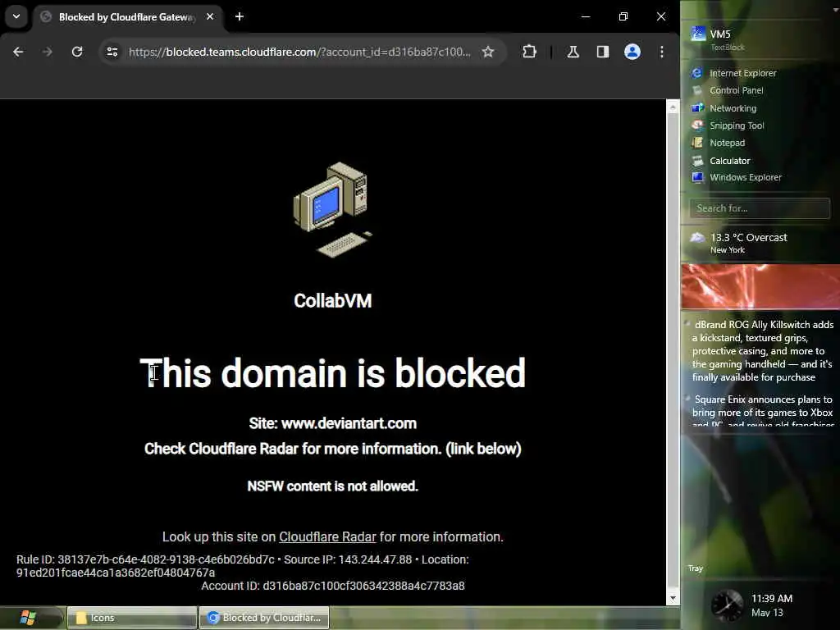Open the dBrand ROG Ally Killswitch headline
Screen dimensions: 840x630
762,351
